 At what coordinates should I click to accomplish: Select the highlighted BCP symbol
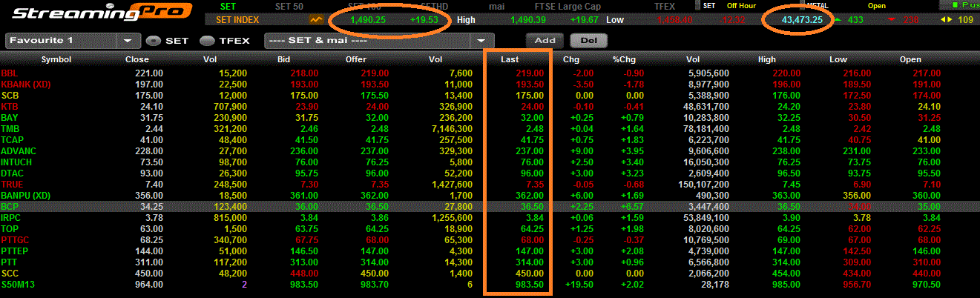[x=10, y=206]
